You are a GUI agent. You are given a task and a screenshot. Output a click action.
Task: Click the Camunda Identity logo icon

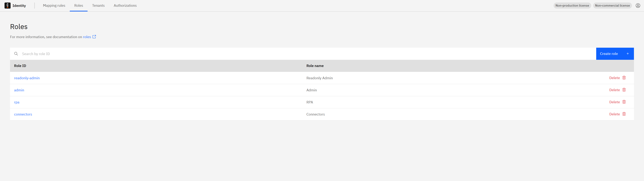tap(8, 6)
